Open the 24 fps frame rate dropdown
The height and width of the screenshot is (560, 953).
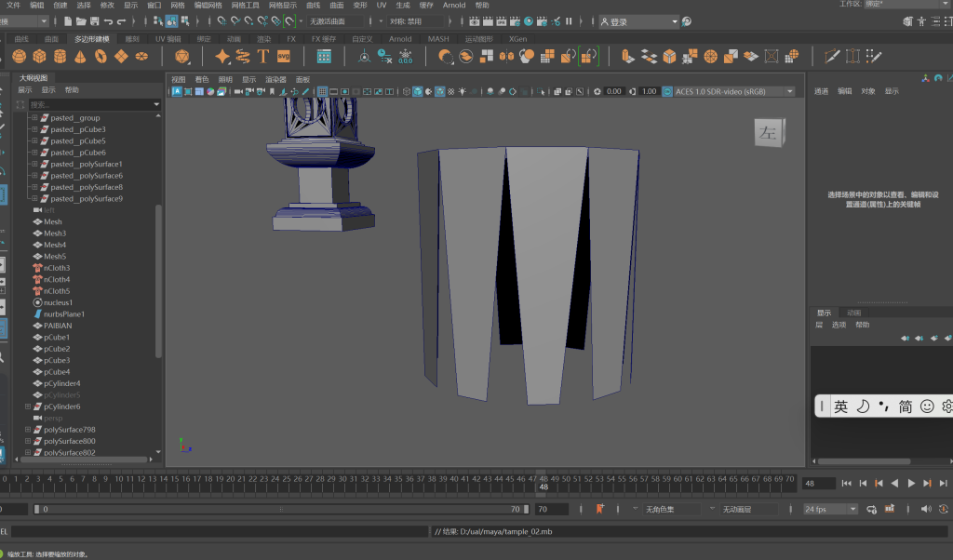[x=830, y=509]
